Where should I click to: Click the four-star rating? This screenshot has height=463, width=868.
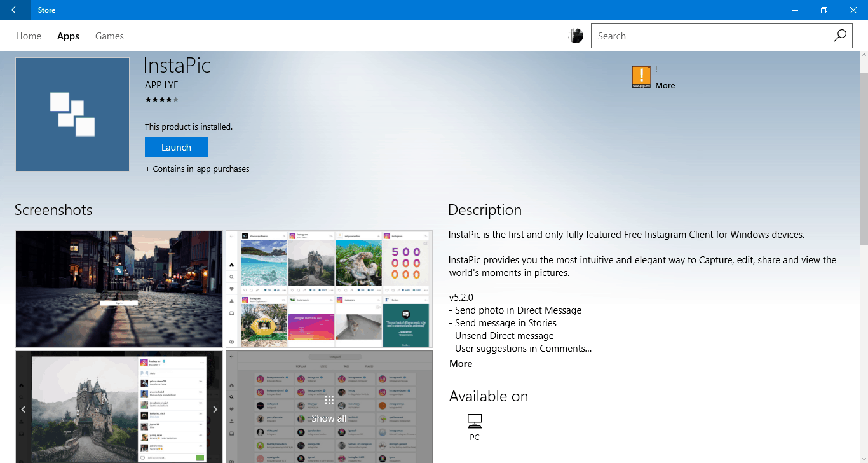tap(162, 100)
